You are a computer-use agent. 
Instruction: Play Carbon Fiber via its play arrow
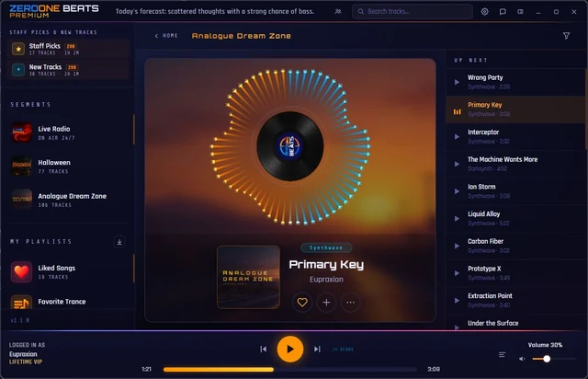point(457,246)
